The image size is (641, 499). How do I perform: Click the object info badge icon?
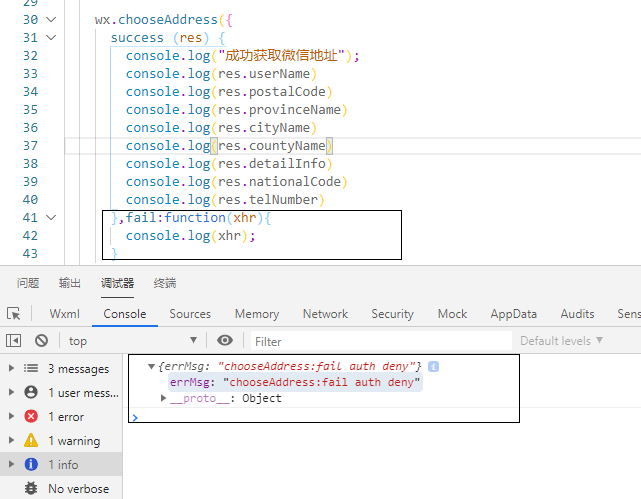point(433,366)
